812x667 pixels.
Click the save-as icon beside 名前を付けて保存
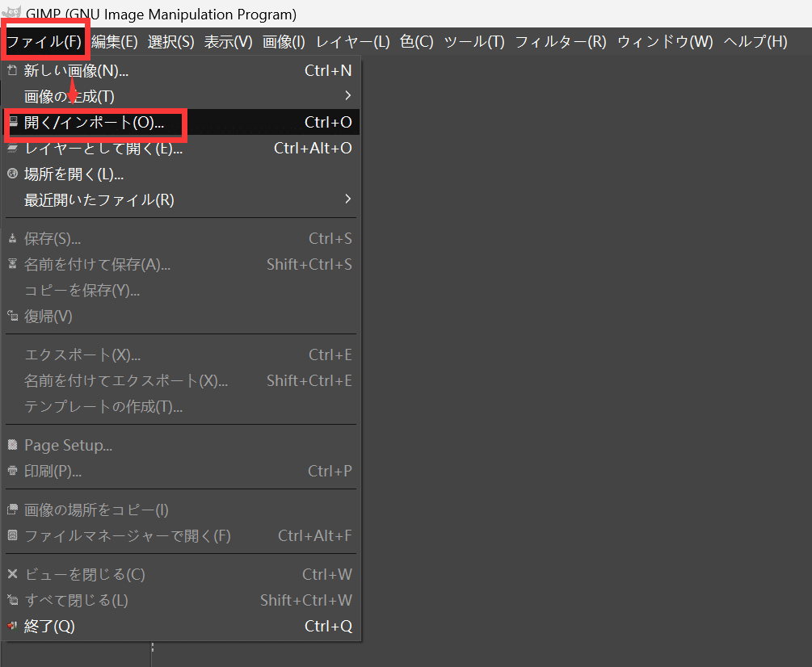13,264
